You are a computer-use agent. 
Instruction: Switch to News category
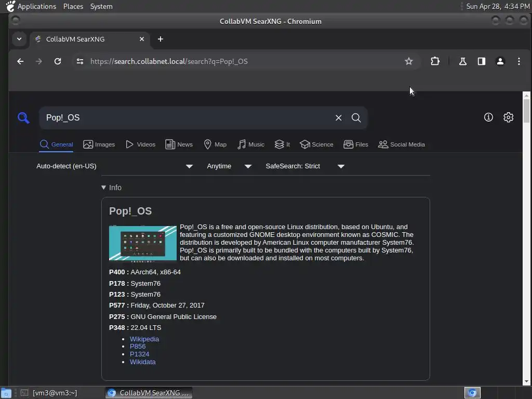click(179, 144)
